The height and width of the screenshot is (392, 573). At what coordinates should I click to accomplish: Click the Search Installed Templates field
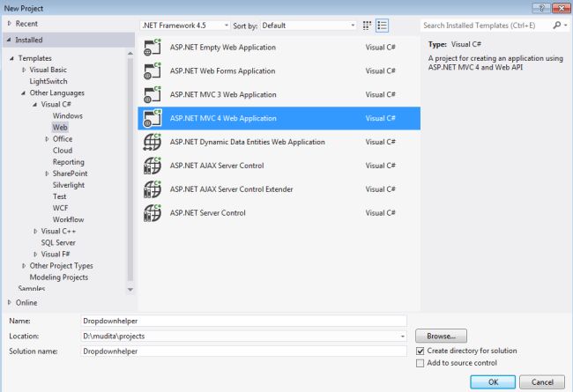tap(486, 26)
